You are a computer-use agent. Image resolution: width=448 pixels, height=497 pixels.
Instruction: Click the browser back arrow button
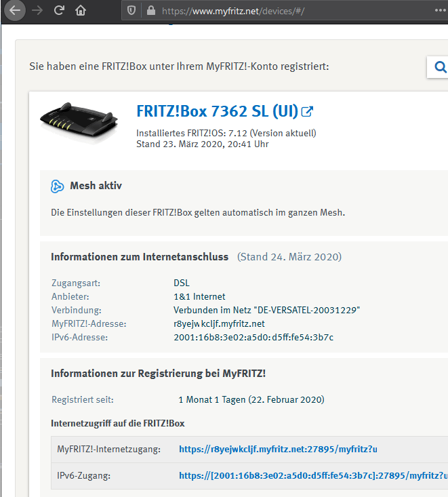tap(15, 10)
